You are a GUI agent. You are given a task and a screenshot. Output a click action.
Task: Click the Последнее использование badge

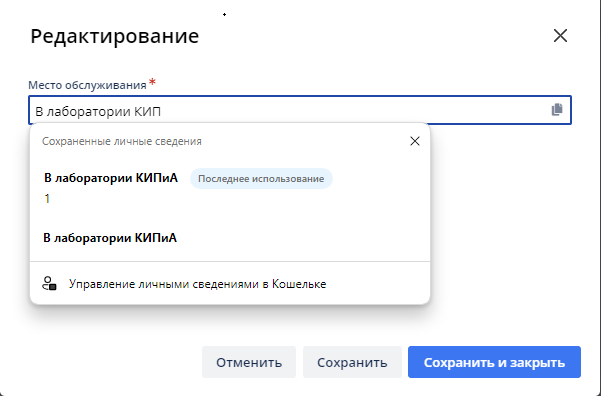[261, 179]
